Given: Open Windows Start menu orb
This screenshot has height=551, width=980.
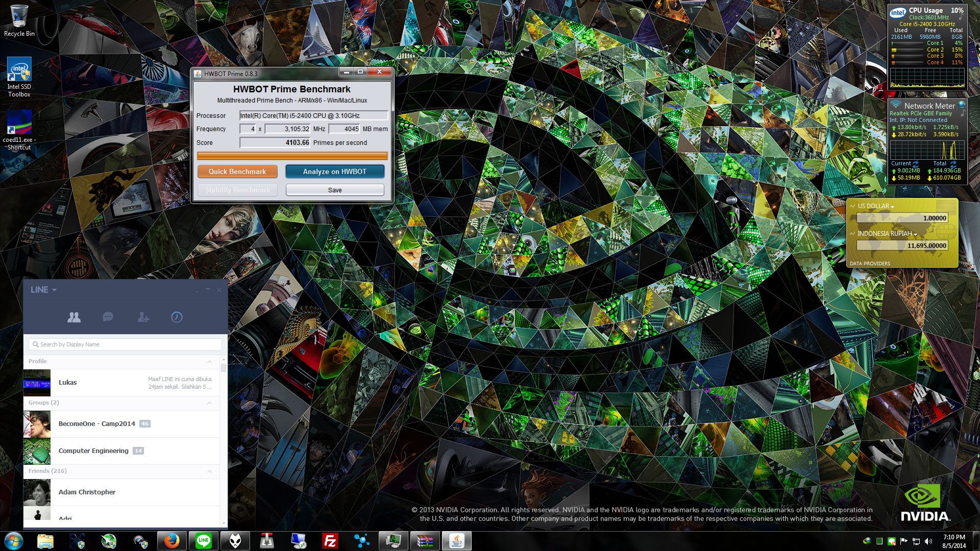Looking at the screenshot, I should [x=14, y=541].
